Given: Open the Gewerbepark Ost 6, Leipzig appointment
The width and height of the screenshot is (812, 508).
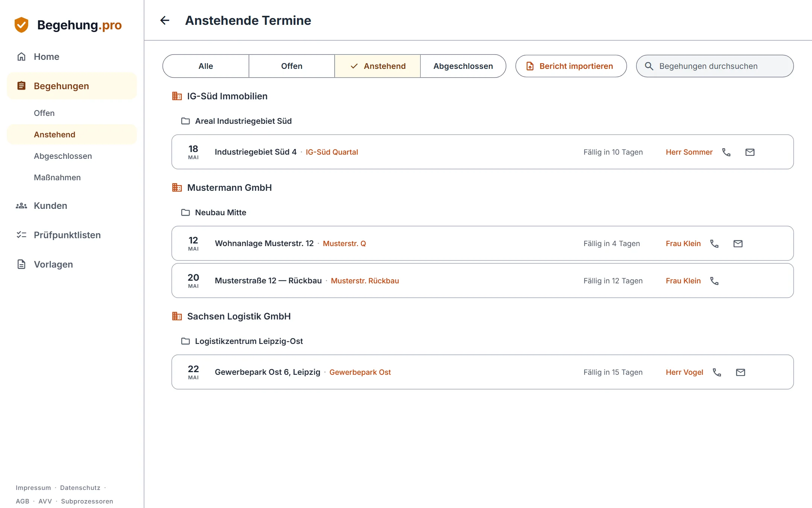Looking at the screenshot, I should click(482, 372).
